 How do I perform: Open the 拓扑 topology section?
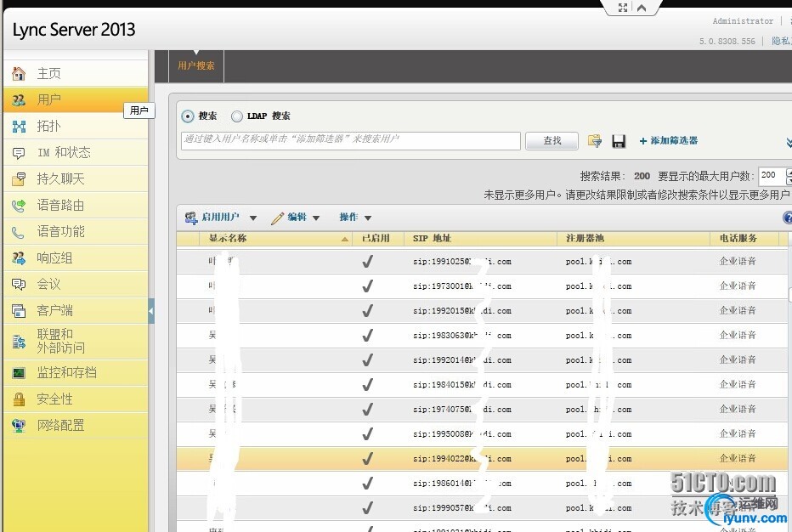[76, 126]
